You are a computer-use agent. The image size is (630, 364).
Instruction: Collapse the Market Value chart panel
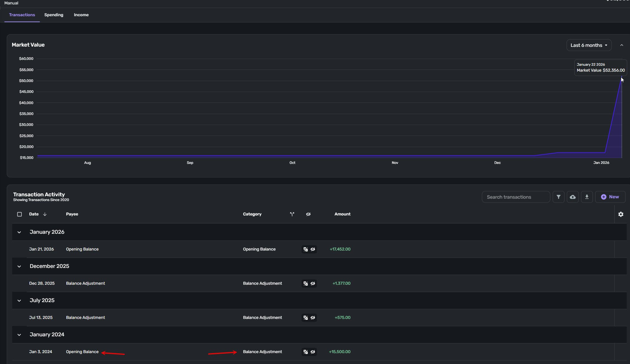(621, 45)
